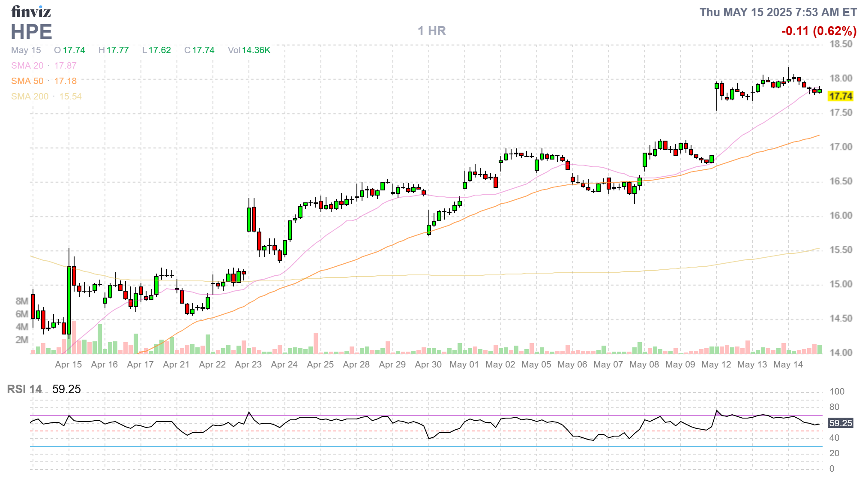Click the May 08 date axis label
Image resolution: width=868 pixels, height=482 pixels.
(644, 365)
